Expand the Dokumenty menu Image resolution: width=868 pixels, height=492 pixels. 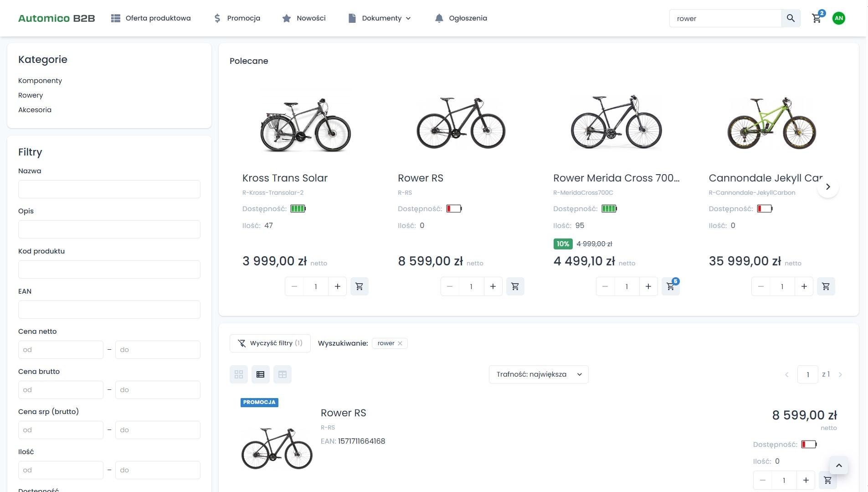380,18
